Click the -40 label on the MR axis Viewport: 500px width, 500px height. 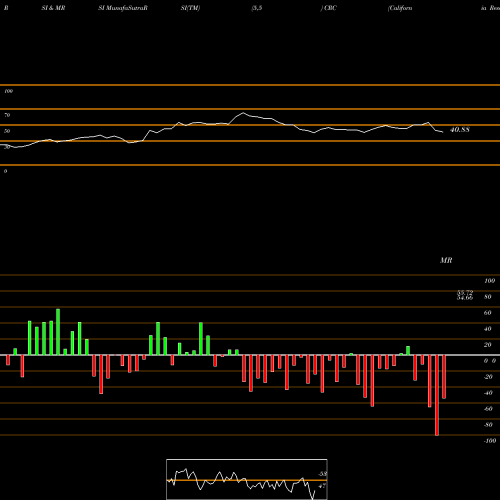[x=488, y=393]
